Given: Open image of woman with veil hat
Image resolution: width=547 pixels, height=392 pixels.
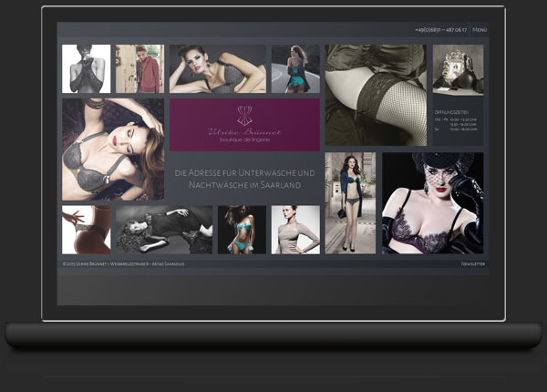Looking at the screenshot, I should (432, 203).
